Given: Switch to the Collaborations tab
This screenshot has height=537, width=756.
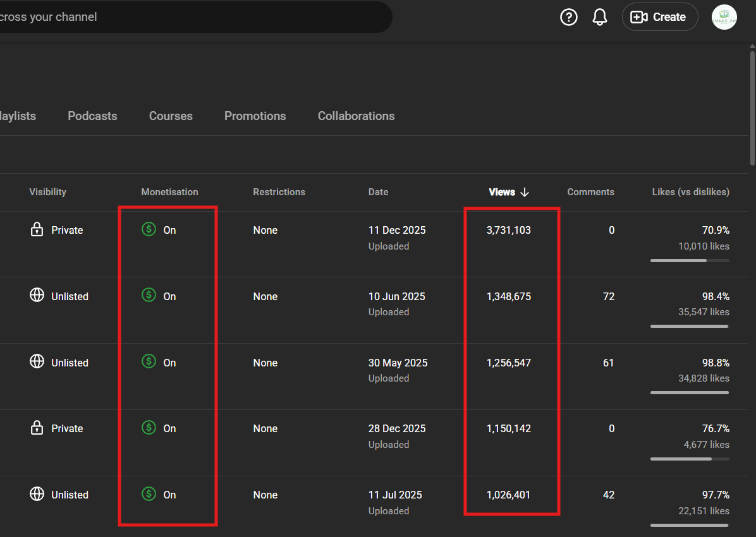Looking at the screenshot, I should tap(356, 116).
